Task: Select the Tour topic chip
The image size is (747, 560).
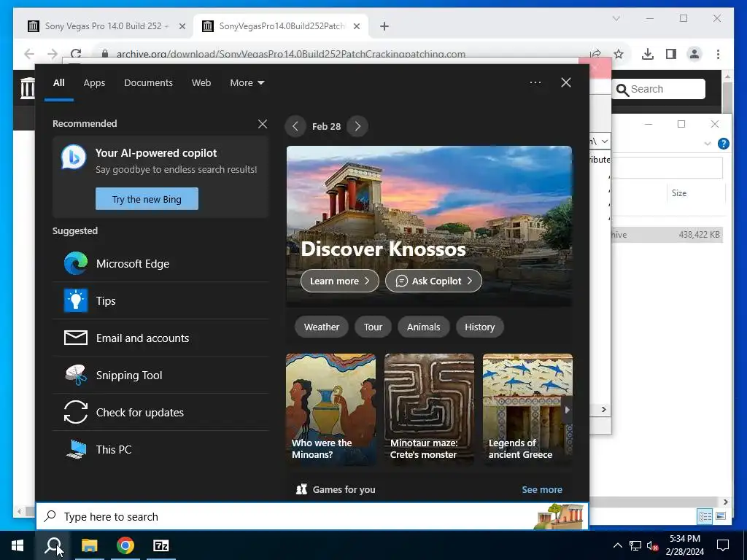Action: click(x=373, y=327)
